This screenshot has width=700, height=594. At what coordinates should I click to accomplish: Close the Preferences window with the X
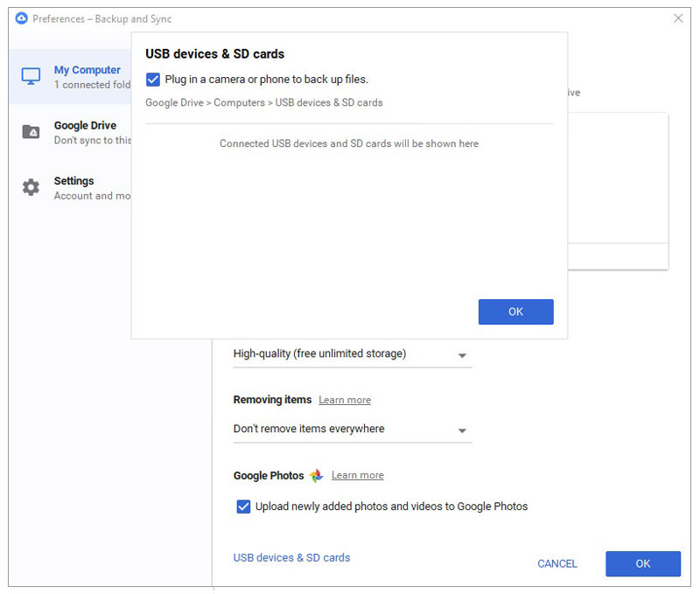pyautogui.click(x=678, y=18)
